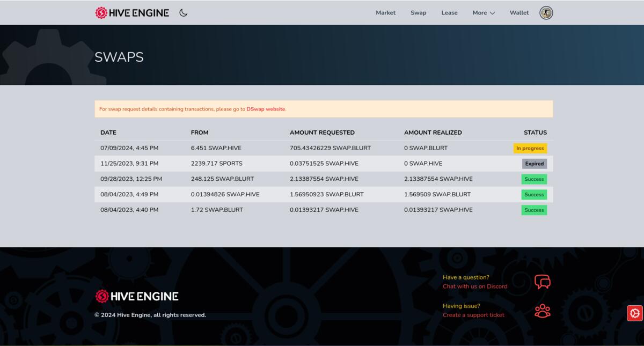Click the footer Hive Engine logo
644x346 pixels.
point(137,296)
